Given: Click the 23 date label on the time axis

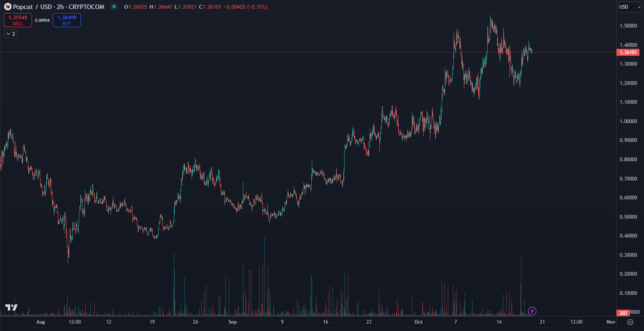Looking at the screenshot, I should [369, 322].
